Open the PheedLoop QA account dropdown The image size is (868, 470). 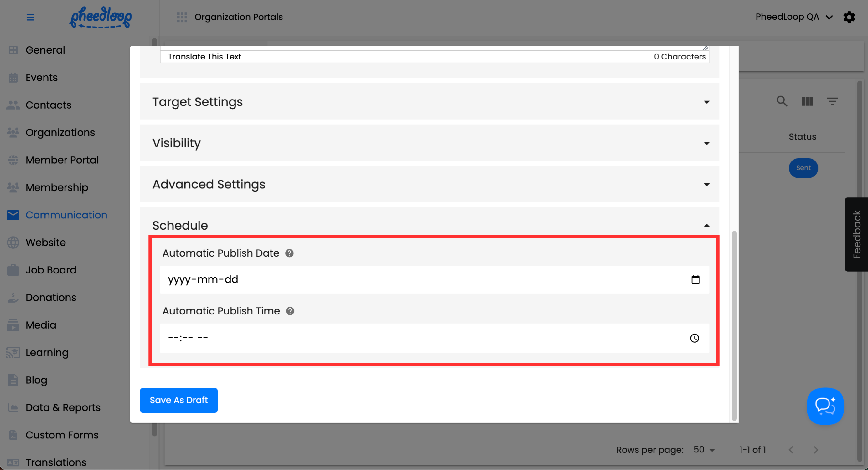pos(793,17)
